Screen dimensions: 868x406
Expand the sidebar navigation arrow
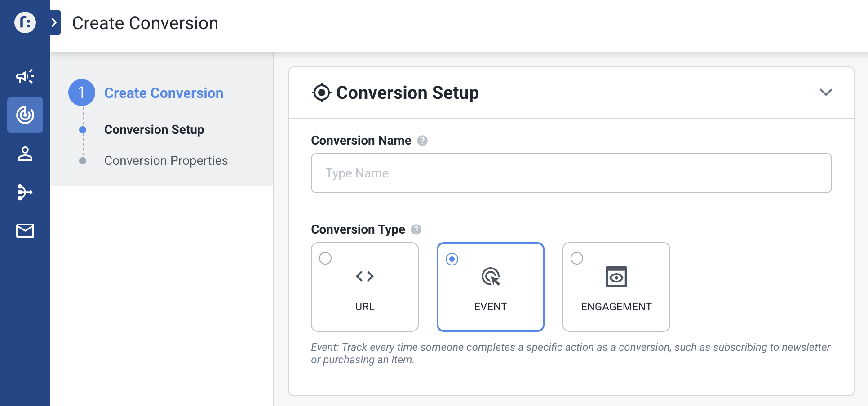54,22
